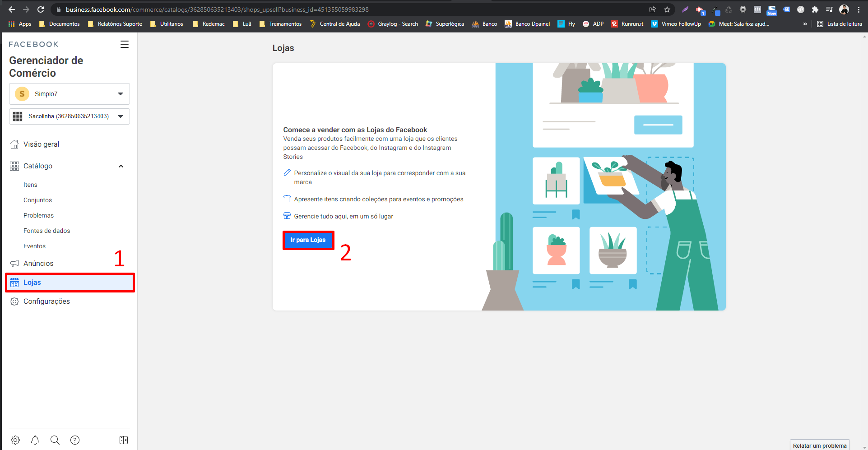The height and width of the screenshot is (450, 868).
Task: Open Itens under Catálogo
Action: pos(30,185)
